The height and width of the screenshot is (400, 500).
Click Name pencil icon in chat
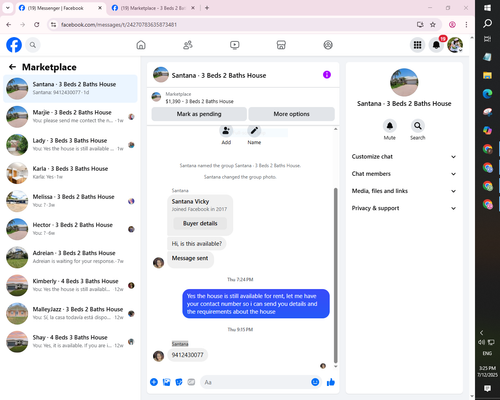pyautogui.click(x=254, y=131)
